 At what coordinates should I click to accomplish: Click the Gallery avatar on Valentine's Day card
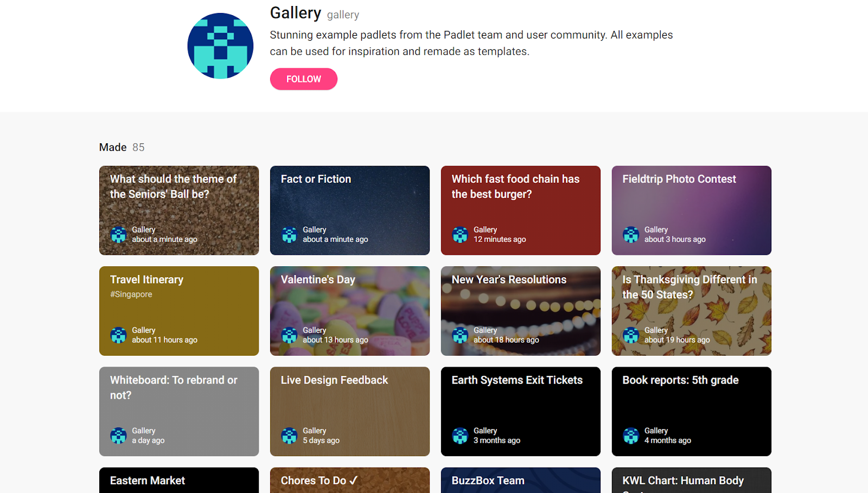point(289,335)
